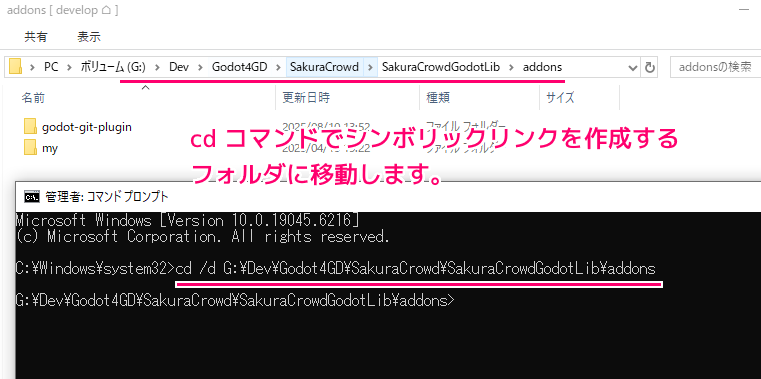This screenshot has height=379, width=761.
Task: Go to Godot4GD folder breadcrumb
Action: (240, 67)
